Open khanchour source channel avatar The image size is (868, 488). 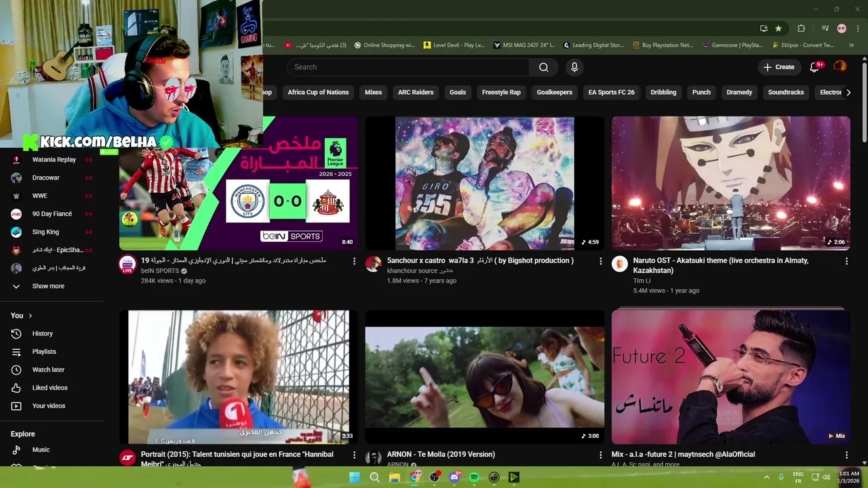point(373,264)
